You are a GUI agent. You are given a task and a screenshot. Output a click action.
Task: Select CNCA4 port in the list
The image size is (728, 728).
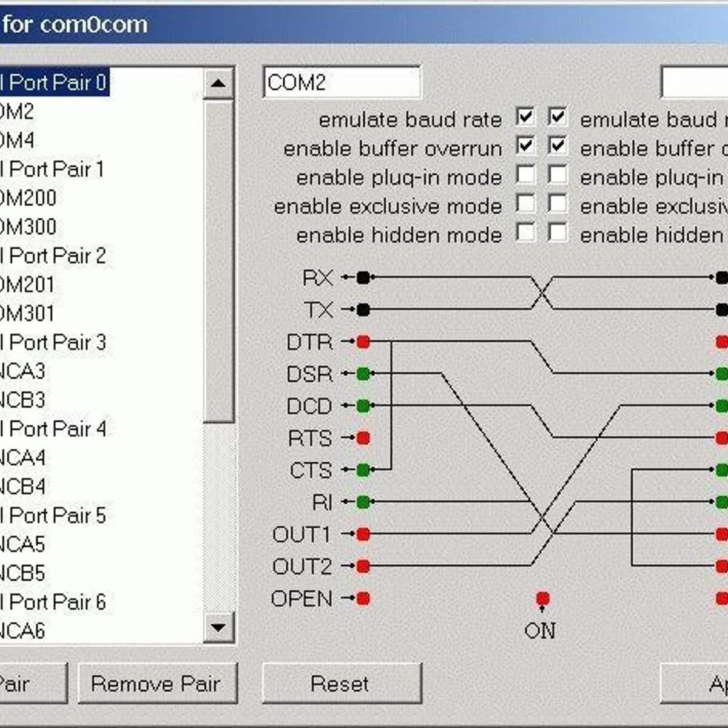(23, 458)
